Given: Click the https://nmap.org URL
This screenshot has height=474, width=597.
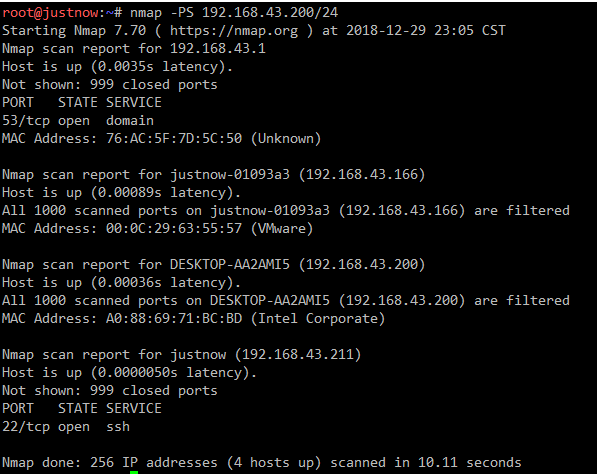Looking at the screenshot, I should (234, 31).
